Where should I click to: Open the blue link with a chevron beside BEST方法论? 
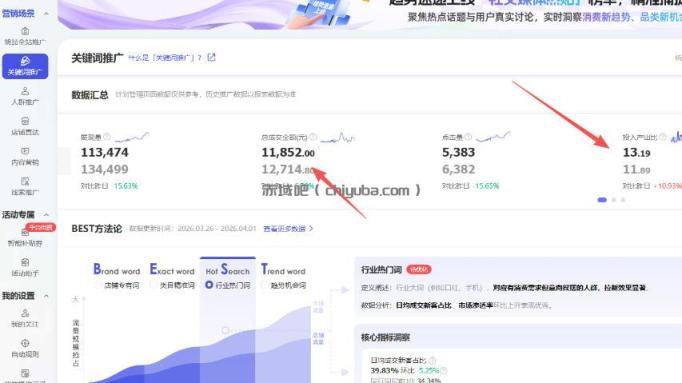coord(288,229)
